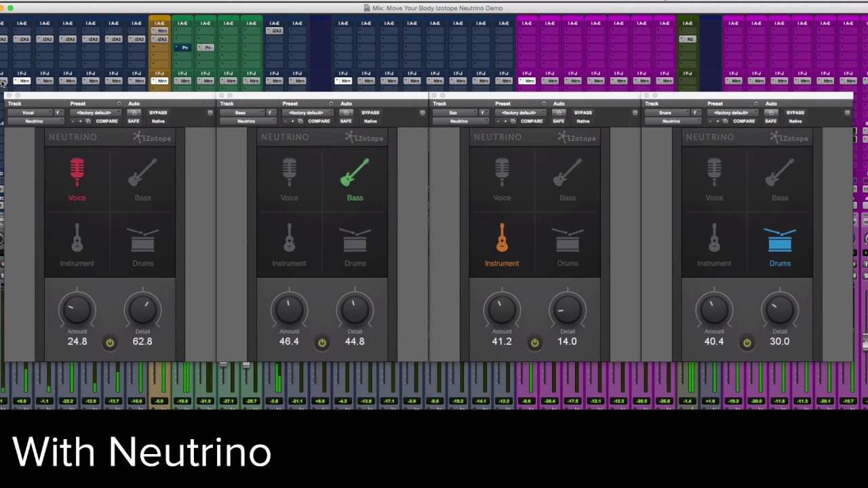Click COMPARE in the Vocal plugin window
Screen dimensions: 868x488
click(x=106, y=121)
